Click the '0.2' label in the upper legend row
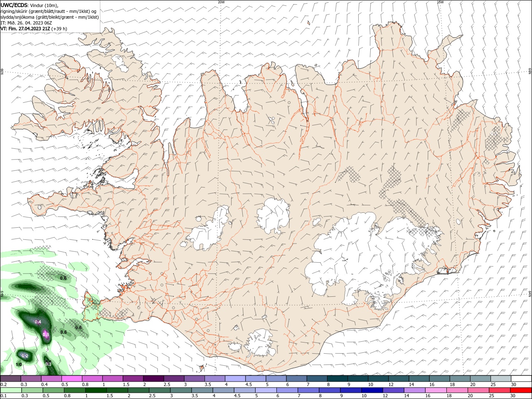Image resolution: width=532 pixels, height=399 pixels. pyautogui.click(x=3, y=385)
